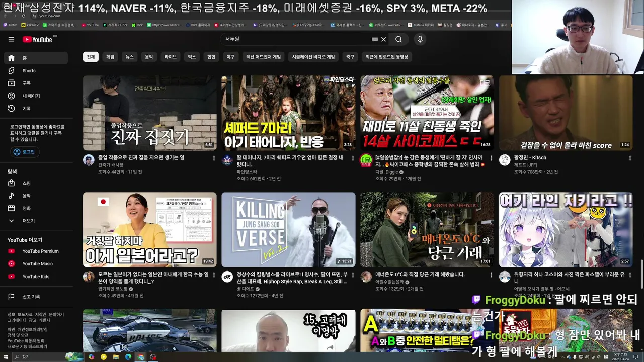Open 신고 기록 report history

pyautogui.click(x=36, y=297)
